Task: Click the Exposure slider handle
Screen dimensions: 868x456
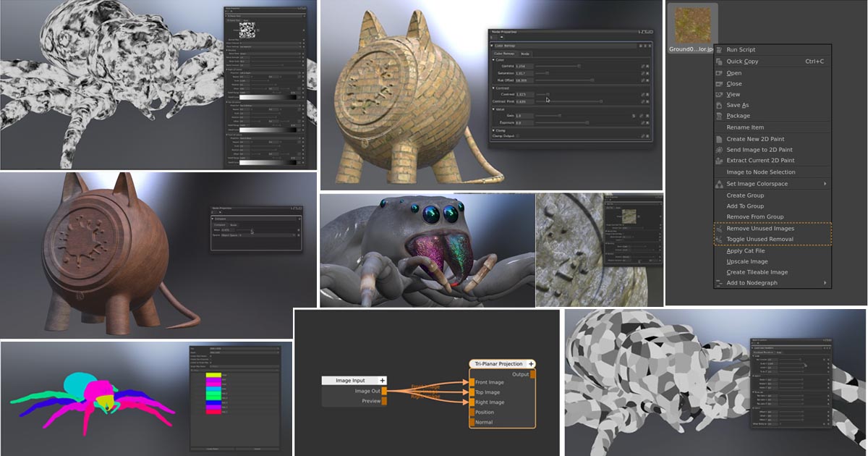Action: point(587,123)
